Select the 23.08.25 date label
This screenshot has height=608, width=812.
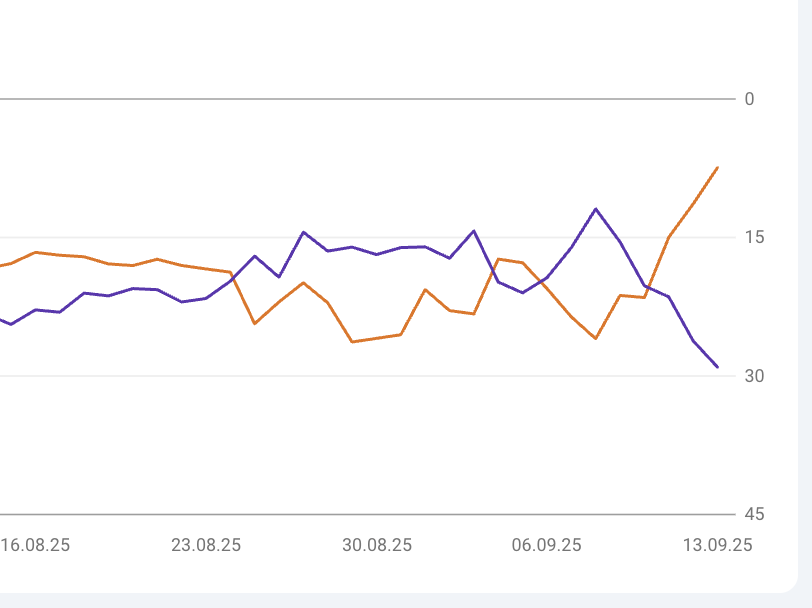coord(206,545)
